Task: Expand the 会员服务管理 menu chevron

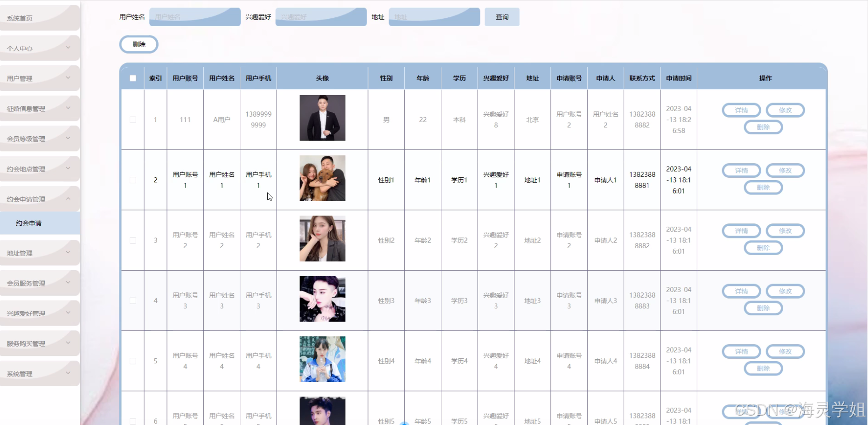Action: (68, 283)
